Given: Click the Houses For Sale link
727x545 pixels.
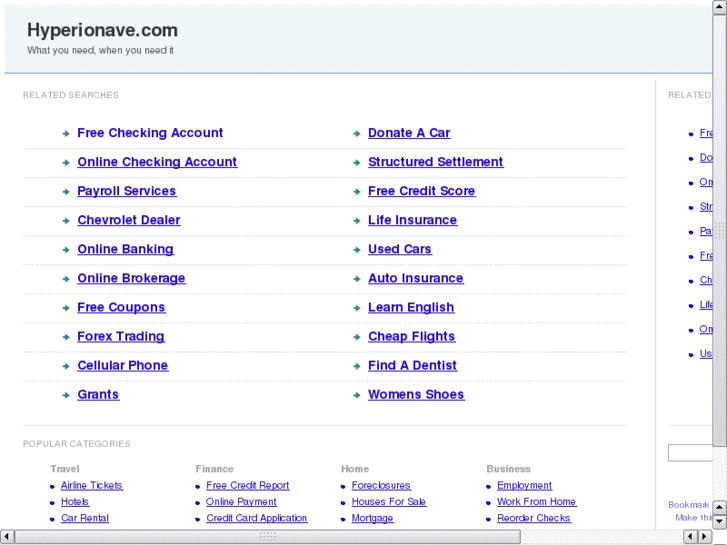Looking at the screenshot, I should 389,502.
